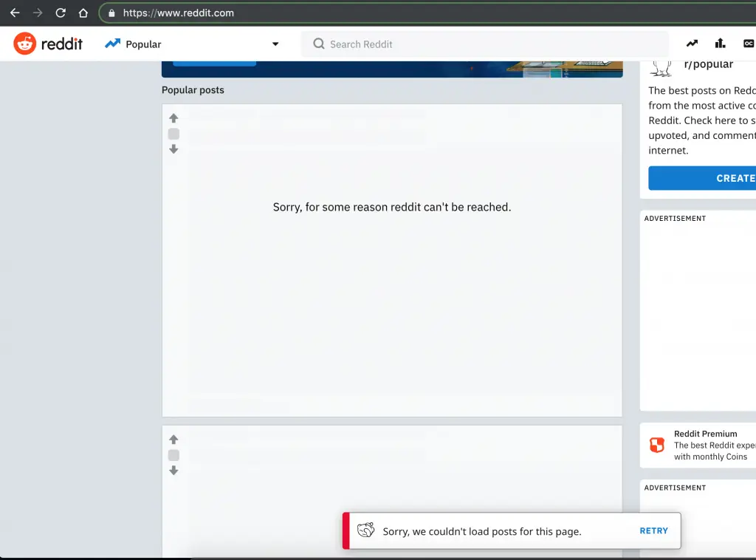Click the sad snoo icon in the error toast
The height and width of the screenshot is (560, 756).
pyautogui.click(x=365, y=530)
